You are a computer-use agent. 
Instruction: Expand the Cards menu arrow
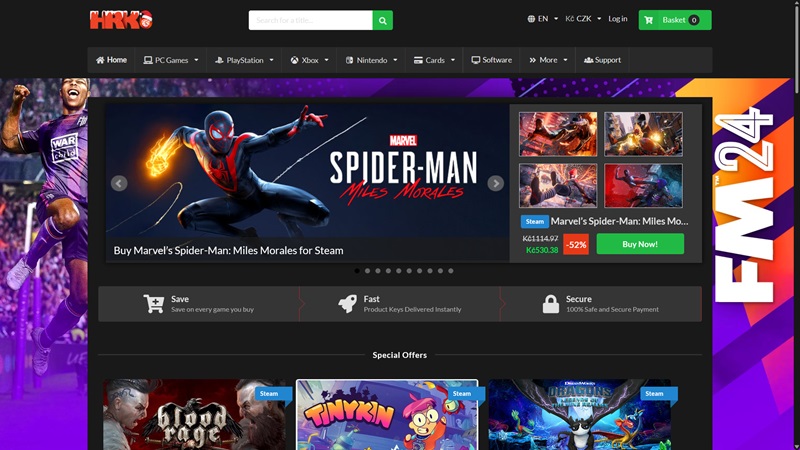(x=453, y=60)
